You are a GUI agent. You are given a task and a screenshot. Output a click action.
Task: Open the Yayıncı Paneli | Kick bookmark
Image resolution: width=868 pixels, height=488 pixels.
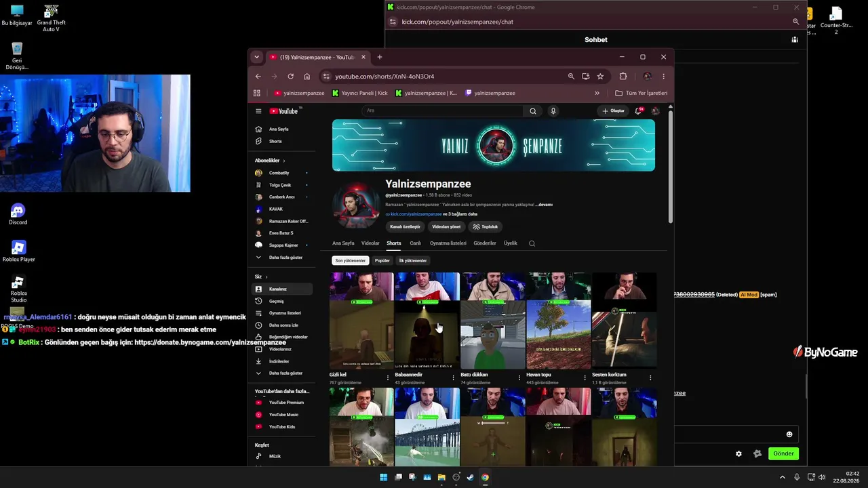click(x=360, y=93)
